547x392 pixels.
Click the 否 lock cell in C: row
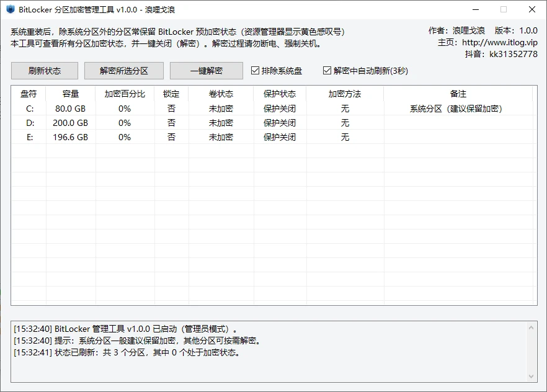tap(171, 109)
